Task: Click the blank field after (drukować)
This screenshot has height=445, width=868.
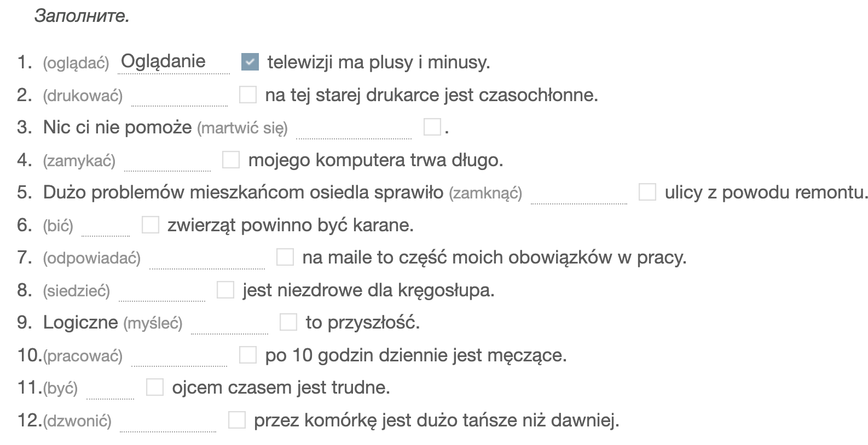Action: 180,95
